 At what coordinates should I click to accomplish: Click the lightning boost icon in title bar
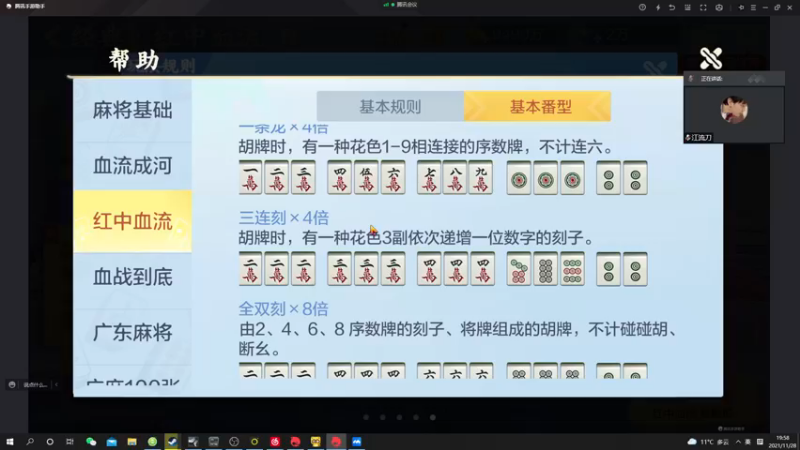pos(658,7)
